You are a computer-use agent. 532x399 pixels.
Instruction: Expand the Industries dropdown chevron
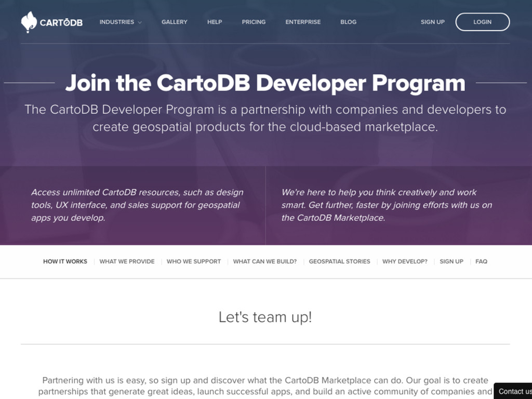pyautogui.click(x=139, y=22)
